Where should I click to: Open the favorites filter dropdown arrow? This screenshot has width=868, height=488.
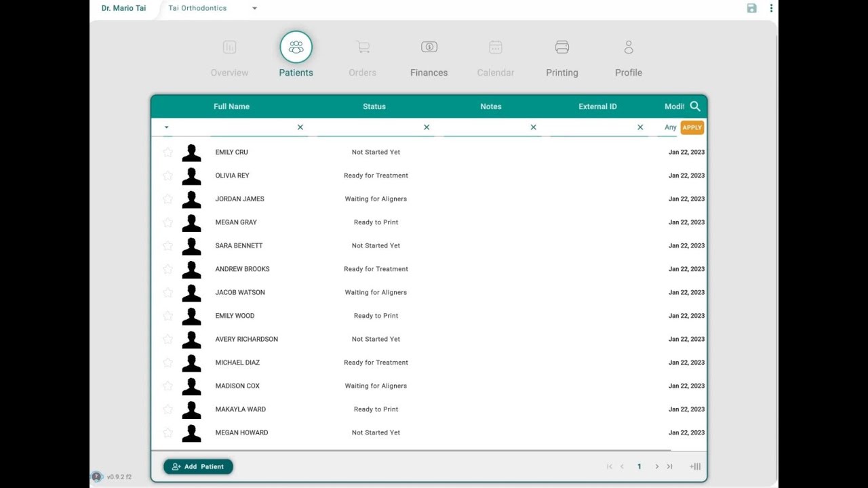tap(167, 127)
